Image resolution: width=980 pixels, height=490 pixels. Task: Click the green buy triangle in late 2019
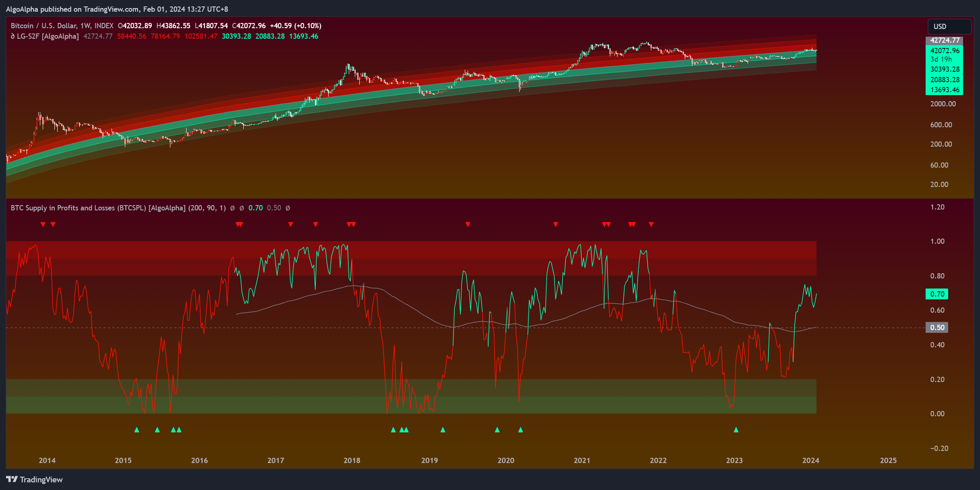[497, 430]
